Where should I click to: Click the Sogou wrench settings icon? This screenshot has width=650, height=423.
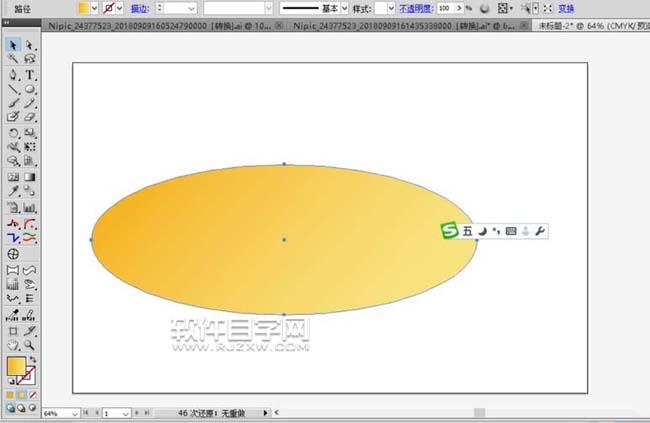click(539, 231)
